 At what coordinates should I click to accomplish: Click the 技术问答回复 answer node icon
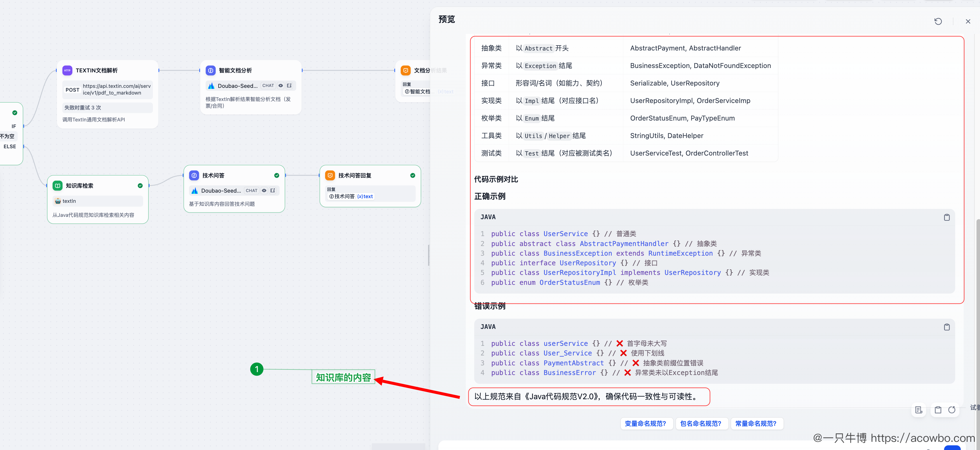[x=330, y=175]
